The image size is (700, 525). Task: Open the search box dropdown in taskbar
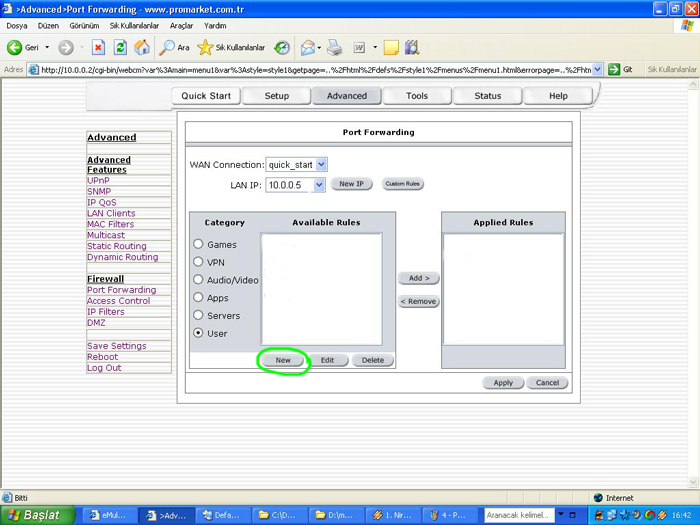pyautogui.click(x=561, y=515)
